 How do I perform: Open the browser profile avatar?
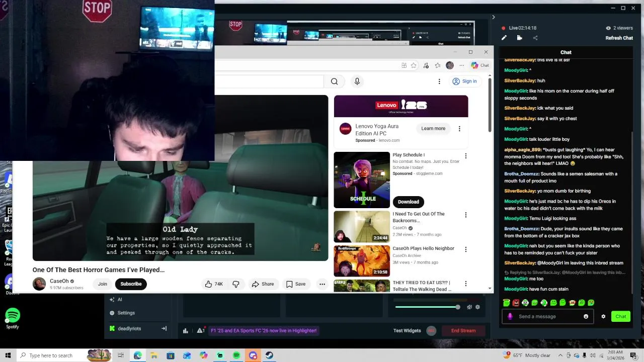tap(450, 65)
